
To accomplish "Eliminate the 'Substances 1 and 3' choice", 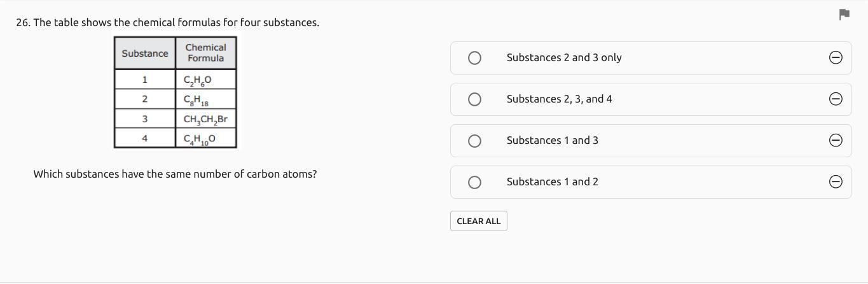I will [x=836, y=140].
